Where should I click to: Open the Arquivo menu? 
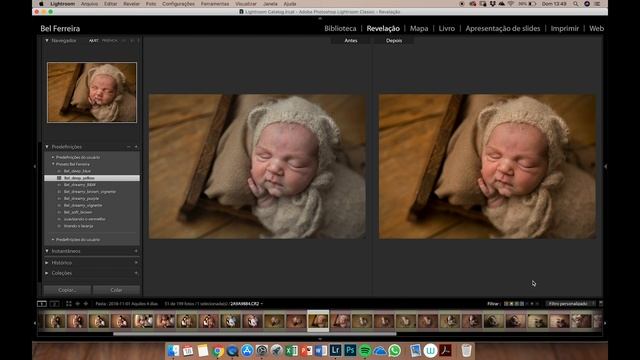89,4
